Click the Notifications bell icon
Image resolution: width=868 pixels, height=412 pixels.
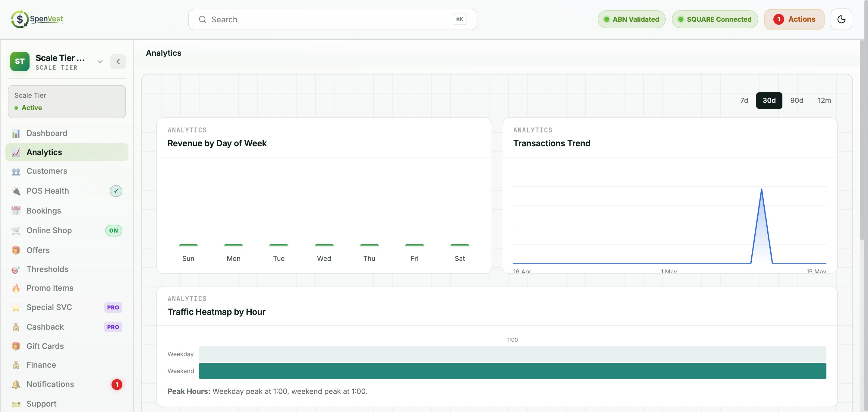[x=16, y=384]
